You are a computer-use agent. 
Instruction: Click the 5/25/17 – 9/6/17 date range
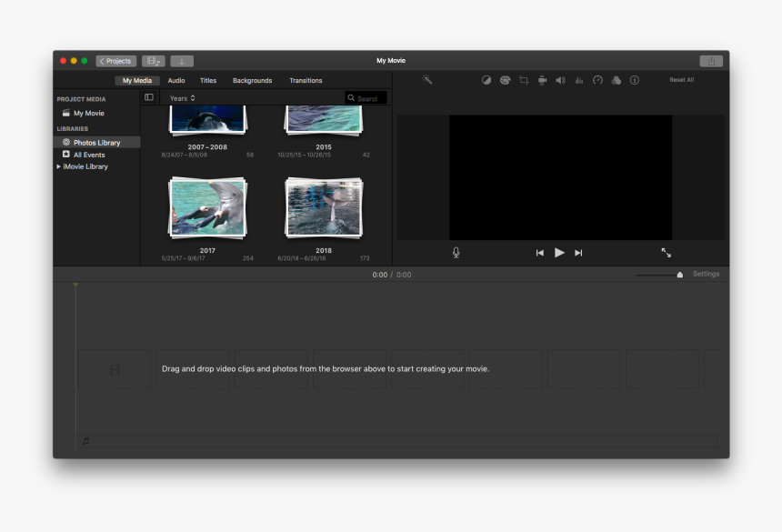[x=183, y=258]
